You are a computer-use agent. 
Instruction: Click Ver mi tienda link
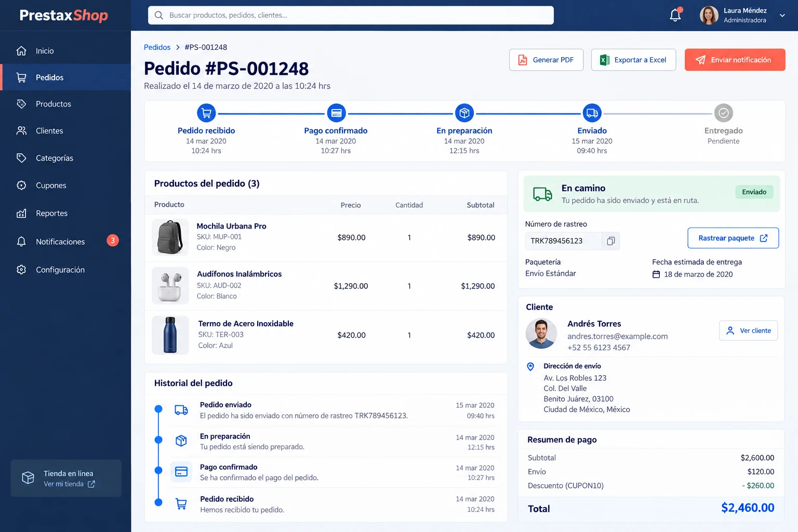pyautogui.click(x=69, y=484)
